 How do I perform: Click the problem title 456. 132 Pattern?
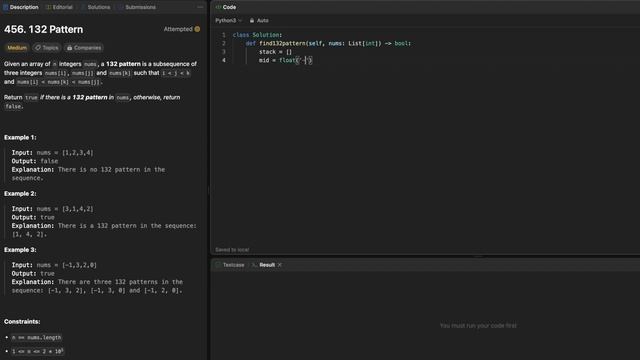(x=44, y=29)
